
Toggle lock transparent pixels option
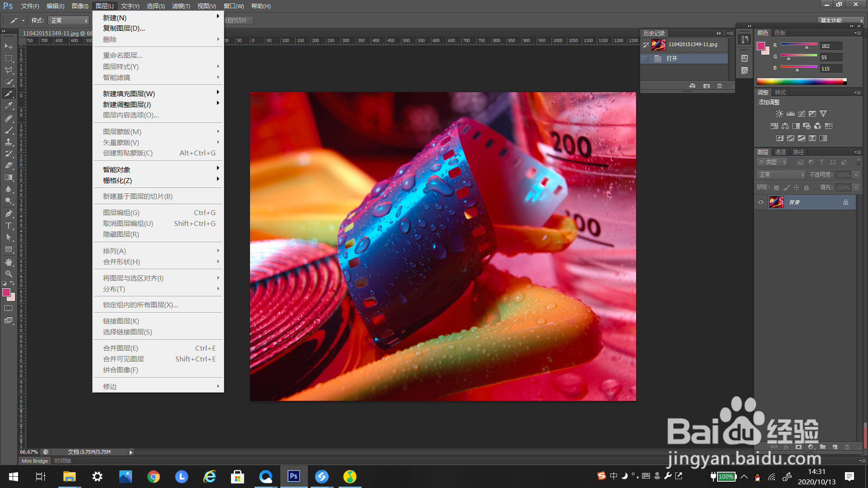[776, 188]
